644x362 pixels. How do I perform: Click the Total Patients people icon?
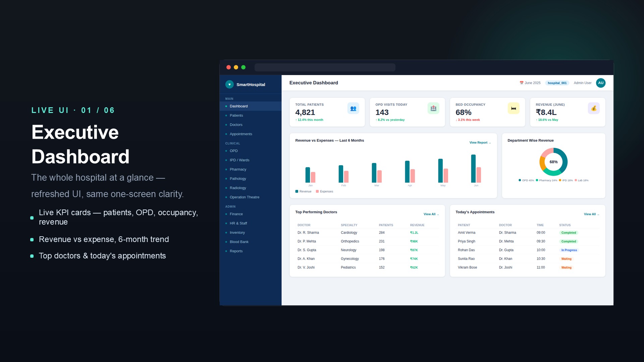click(x=353, y=108)
